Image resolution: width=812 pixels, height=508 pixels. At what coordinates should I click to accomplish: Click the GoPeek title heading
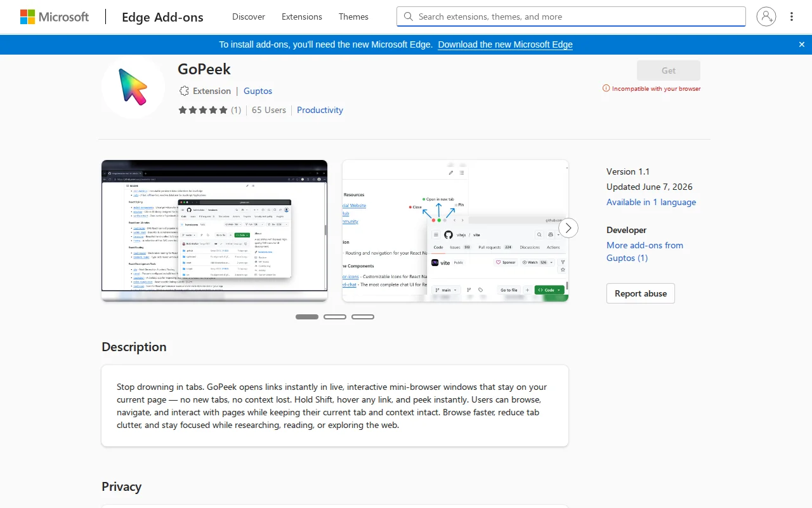coord(204,69)
